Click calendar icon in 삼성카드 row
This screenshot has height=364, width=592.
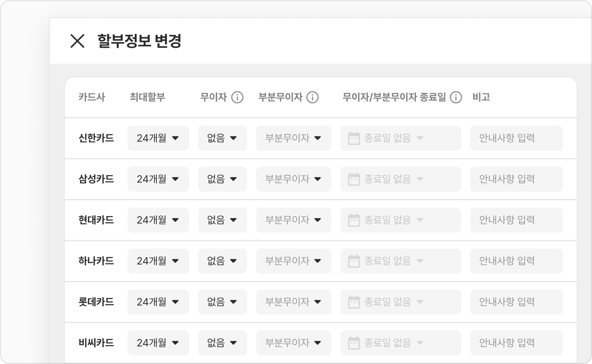coord(354,179)
